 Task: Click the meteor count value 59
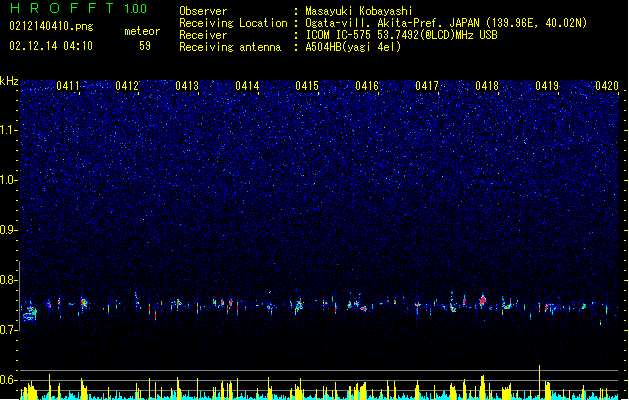pyautogui.click(x=145, y=46)
